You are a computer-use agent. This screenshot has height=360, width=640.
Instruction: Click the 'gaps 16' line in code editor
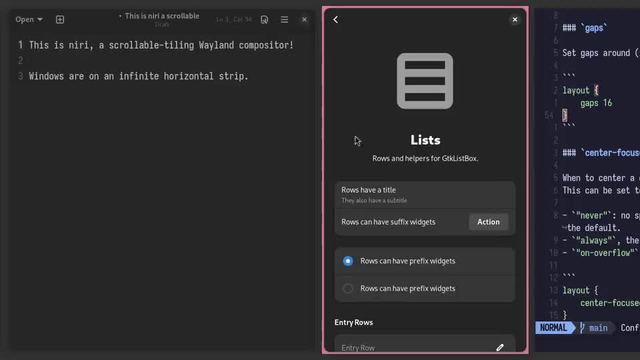[x=596, y=103]
